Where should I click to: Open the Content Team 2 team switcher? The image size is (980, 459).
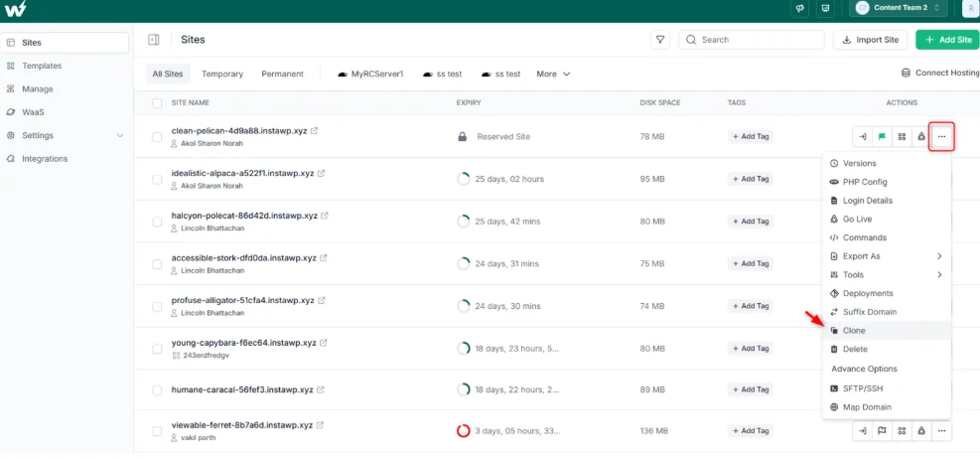(x=899, y=8)
